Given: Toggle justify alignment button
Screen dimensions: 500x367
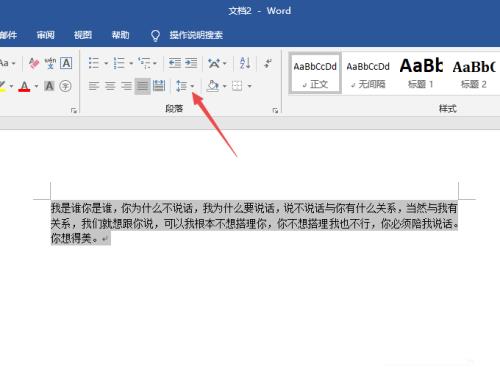Looking at the screenshot, I should 142,86.
